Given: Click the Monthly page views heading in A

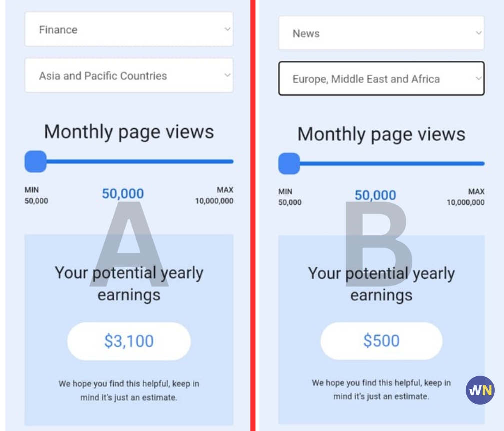Looking at the screenshot, I should [129, 132].
